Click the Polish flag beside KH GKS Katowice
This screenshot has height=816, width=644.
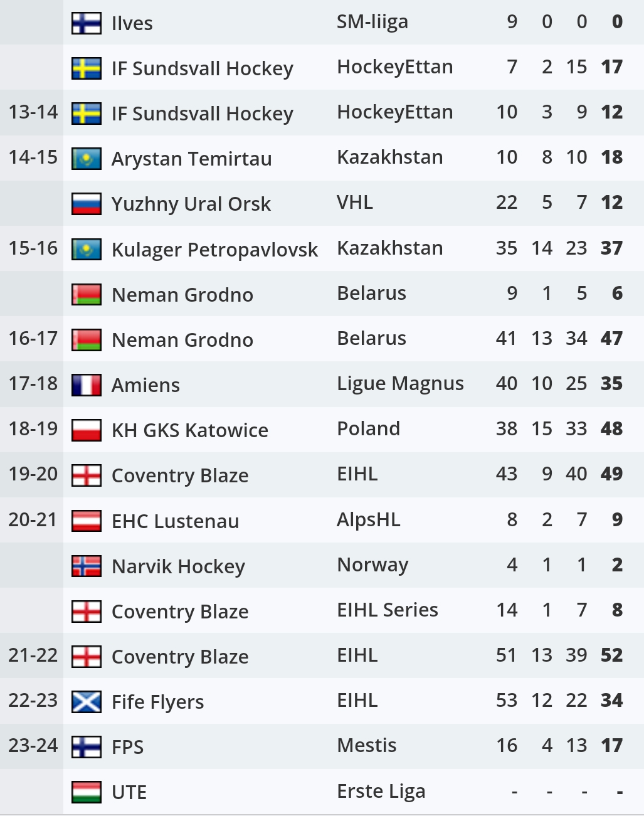pyautogui.click(x=86, y=430)
